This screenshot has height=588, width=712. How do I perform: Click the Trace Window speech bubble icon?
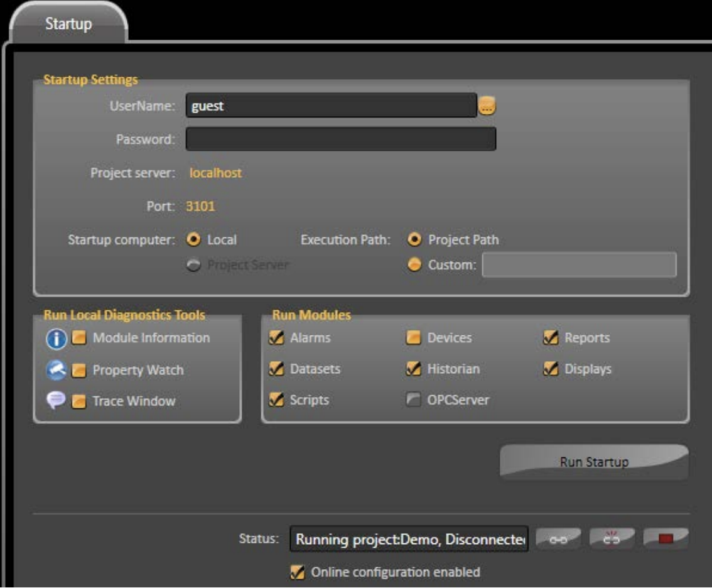coord(56,401)
